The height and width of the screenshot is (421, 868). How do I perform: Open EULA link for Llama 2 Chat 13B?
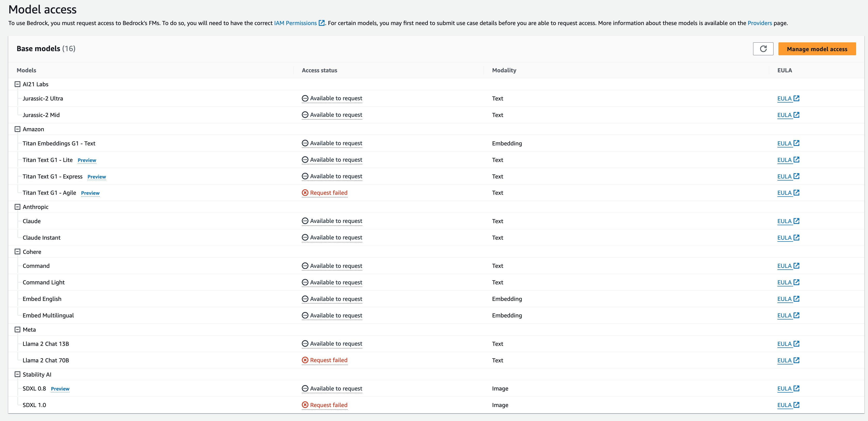pos(788,344)
